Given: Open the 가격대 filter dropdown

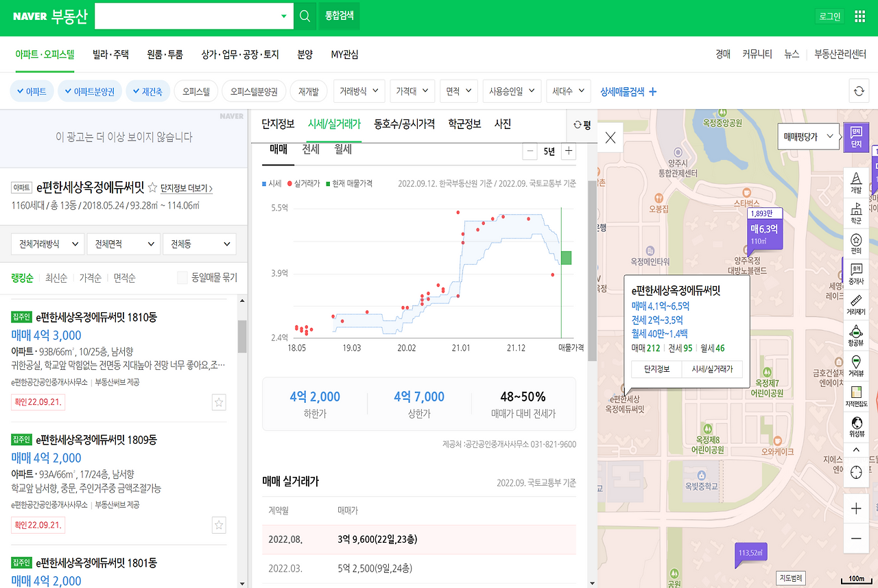Looking at the screenshot, I should point(412,91).
